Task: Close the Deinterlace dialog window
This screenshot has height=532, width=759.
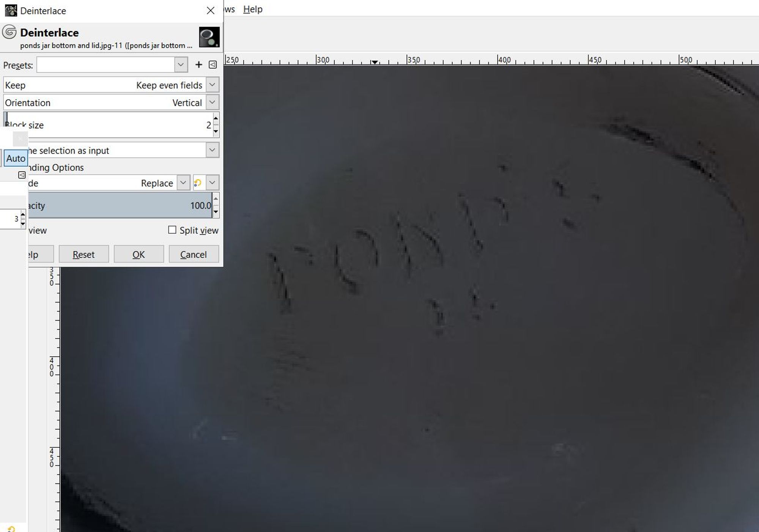Action: point(211,11)
